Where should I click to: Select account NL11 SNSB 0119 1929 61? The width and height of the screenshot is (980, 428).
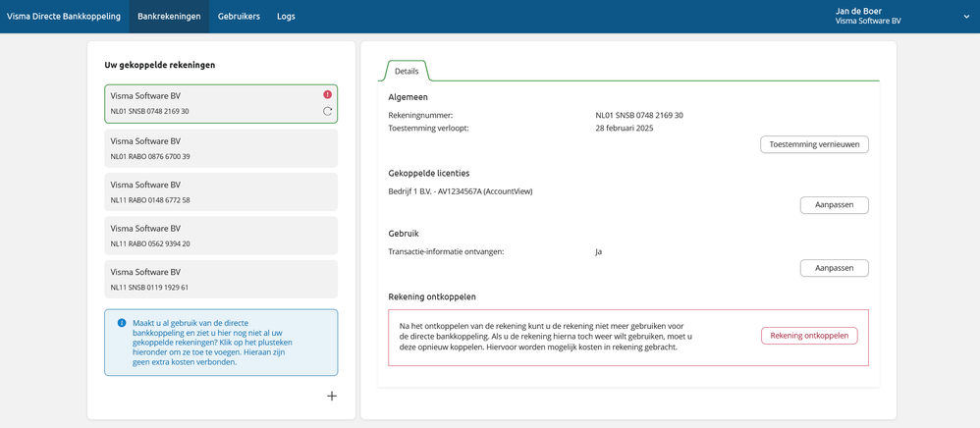point(221,280)
